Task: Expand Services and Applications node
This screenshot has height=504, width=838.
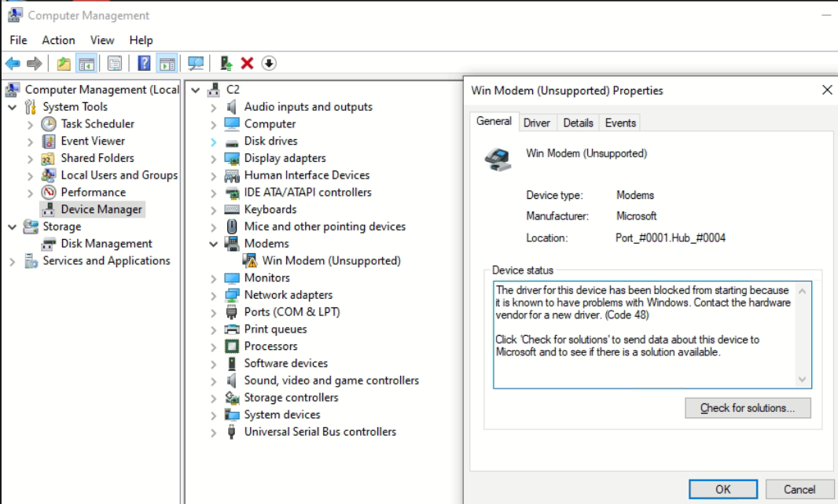Action: [12, 262]
